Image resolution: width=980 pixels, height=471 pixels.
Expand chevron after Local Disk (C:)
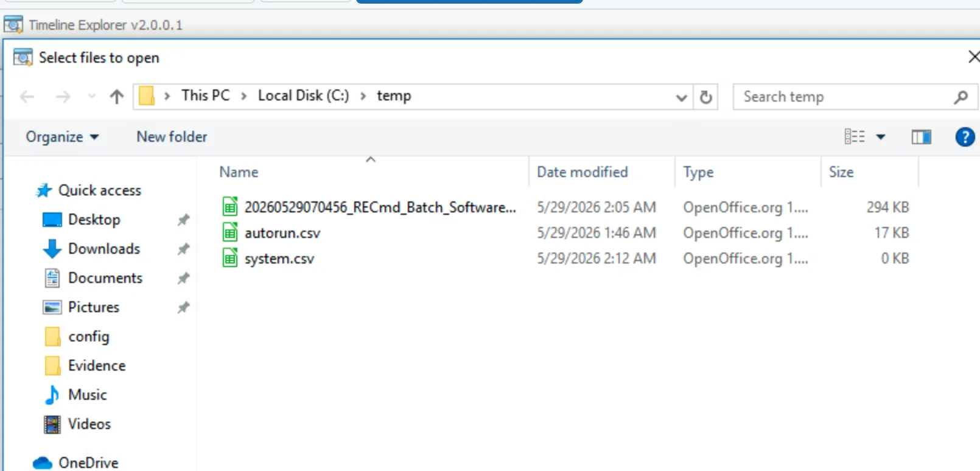[x=363, y=96]
